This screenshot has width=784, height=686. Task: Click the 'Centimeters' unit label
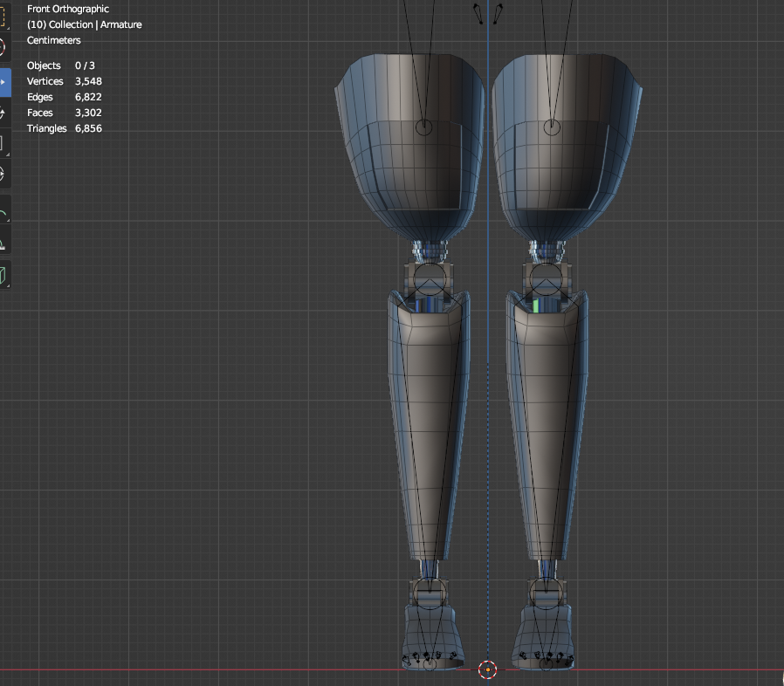coord(53,40)
